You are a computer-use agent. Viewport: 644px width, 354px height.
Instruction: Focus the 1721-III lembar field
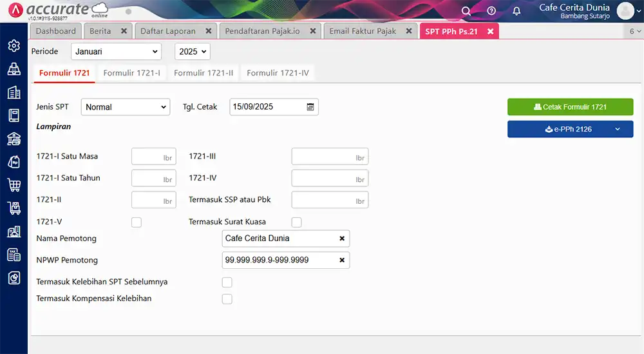330,157
